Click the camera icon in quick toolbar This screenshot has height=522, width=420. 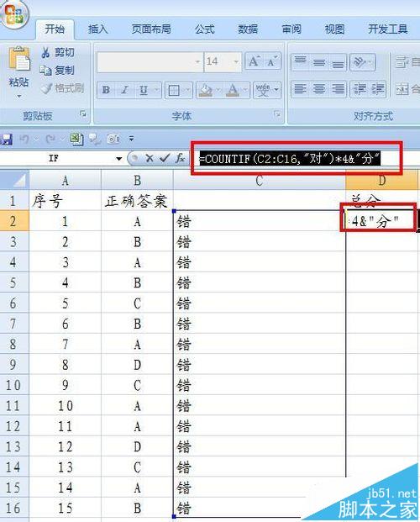113,139
